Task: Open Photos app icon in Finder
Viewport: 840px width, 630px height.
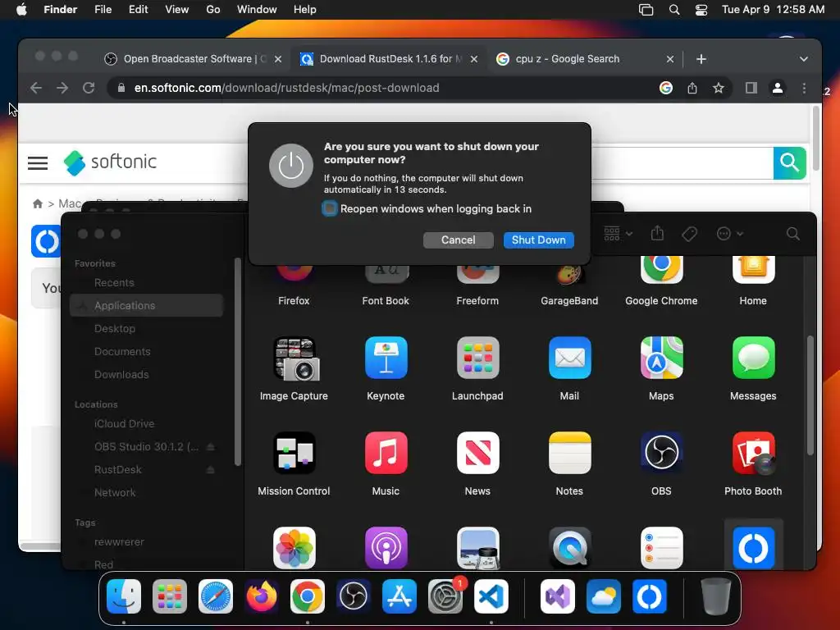Action: click(294, 548)
